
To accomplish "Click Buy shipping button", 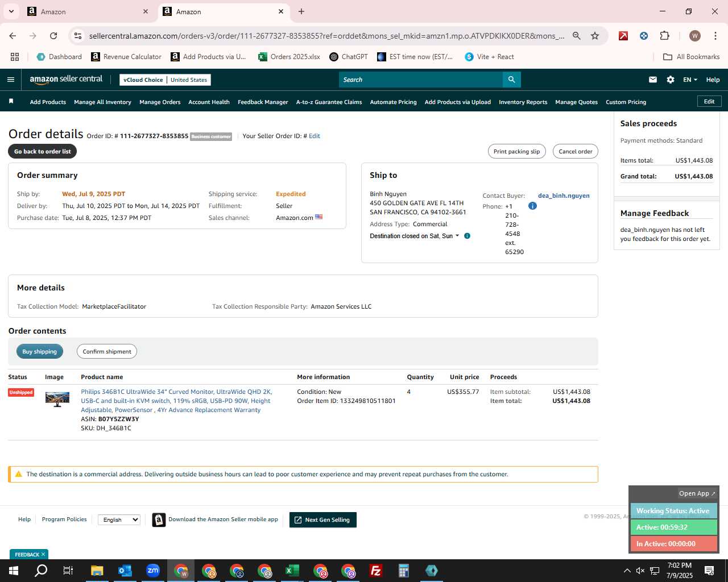I will pos(39,351).
